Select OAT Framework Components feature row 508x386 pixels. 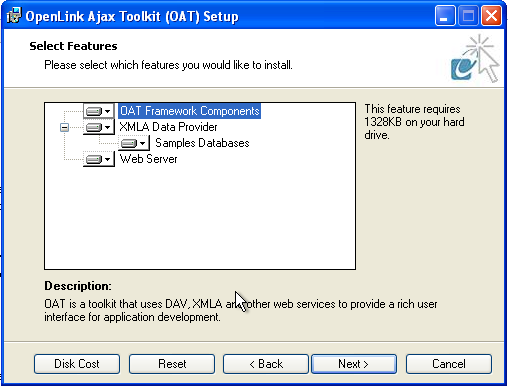[x=189, y=111]
